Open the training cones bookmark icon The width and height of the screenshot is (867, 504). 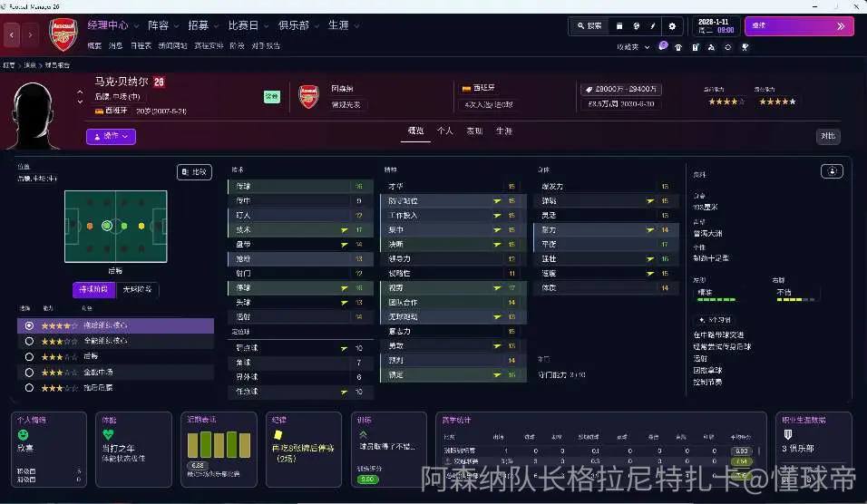pos(711,47)
